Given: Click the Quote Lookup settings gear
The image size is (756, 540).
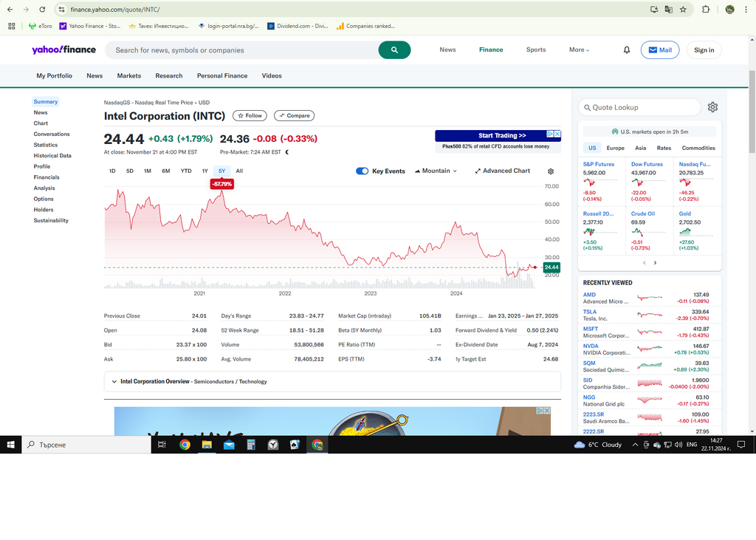Looking at the screenshot, I should tap(712, 107).
